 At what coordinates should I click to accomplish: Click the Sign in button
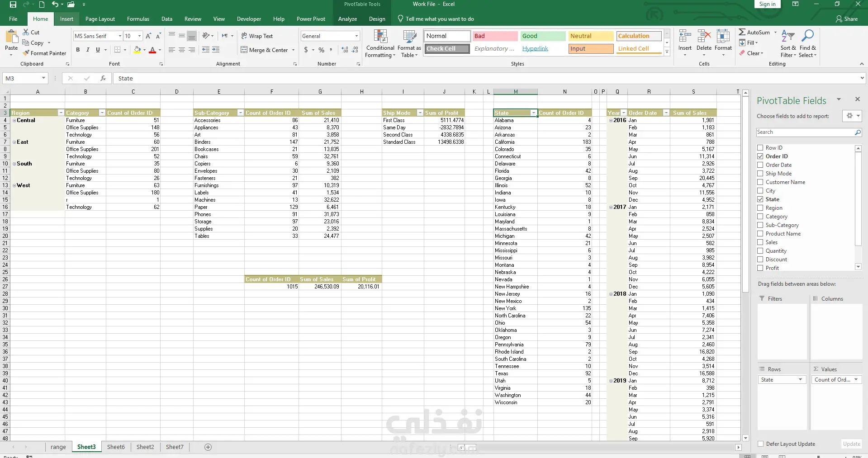(767, 4)
